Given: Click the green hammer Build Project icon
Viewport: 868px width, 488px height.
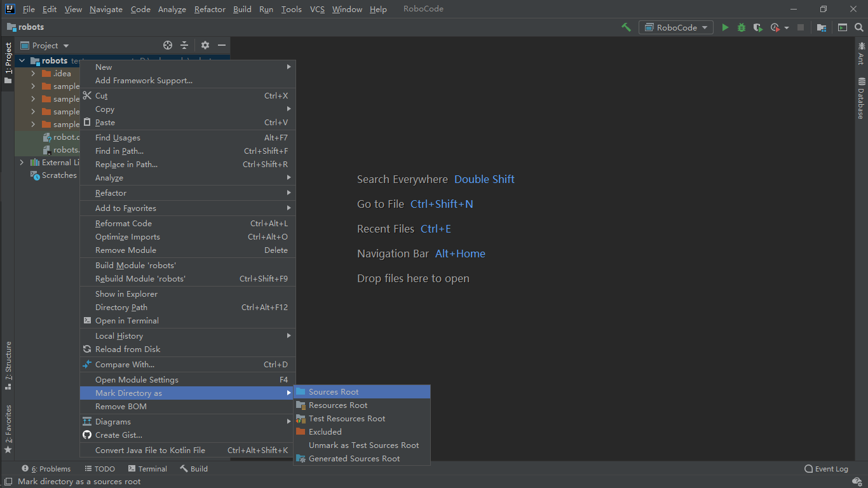Looking at the screenshot, I should coord(627,27).
